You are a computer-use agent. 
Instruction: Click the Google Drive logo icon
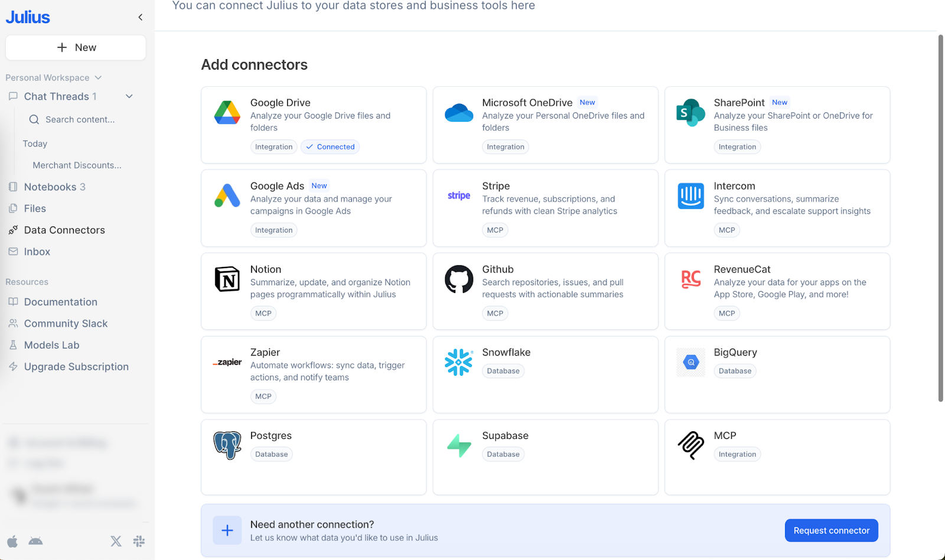click(227, 112)
